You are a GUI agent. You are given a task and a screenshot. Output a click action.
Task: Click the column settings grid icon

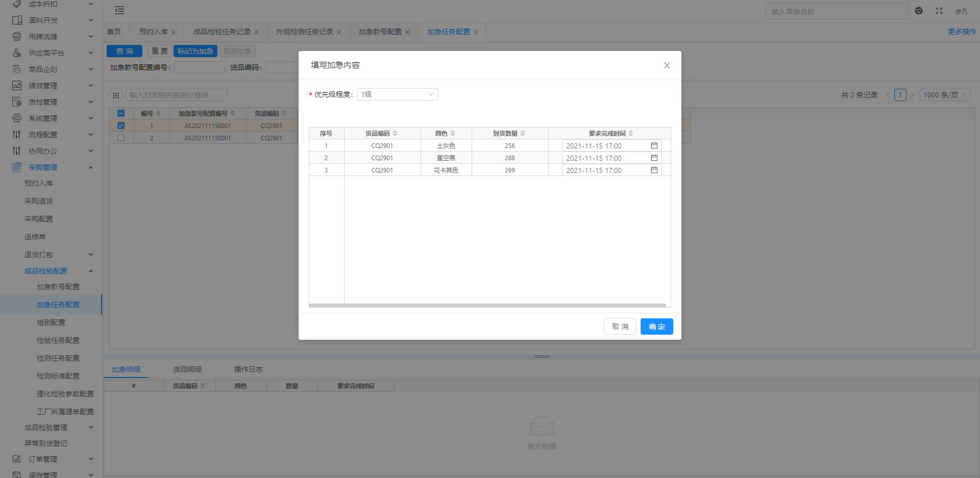click(x=116, y=95)
